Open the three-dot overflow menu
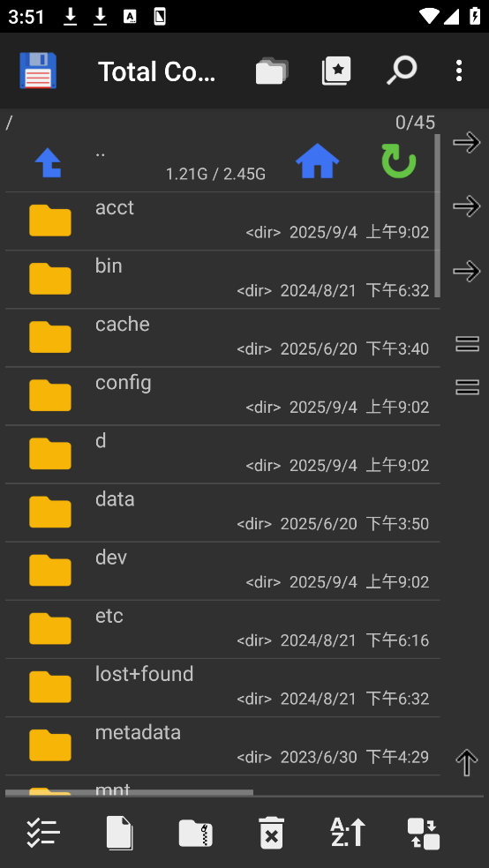The height and width of the screenshot is (868, 489). pyautogui.click(x=458, y=71)
